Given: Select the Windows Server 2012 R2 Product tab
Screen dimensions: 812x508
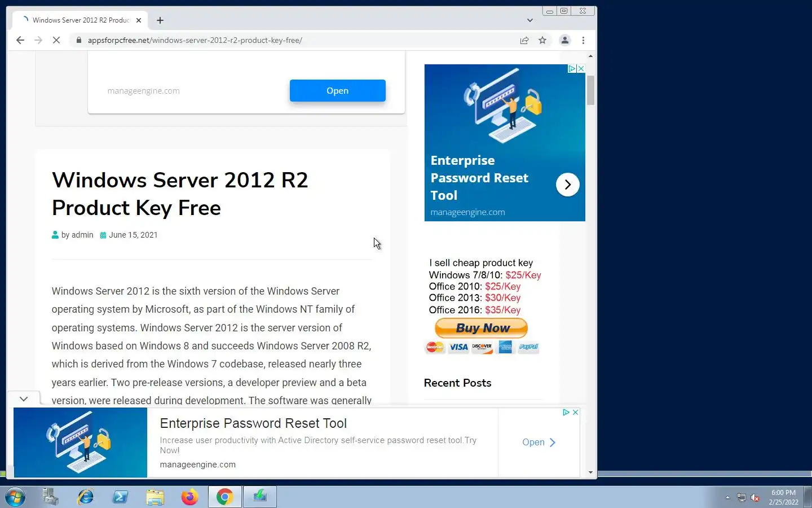Looking at the screenshot, I should click(80, 20).
